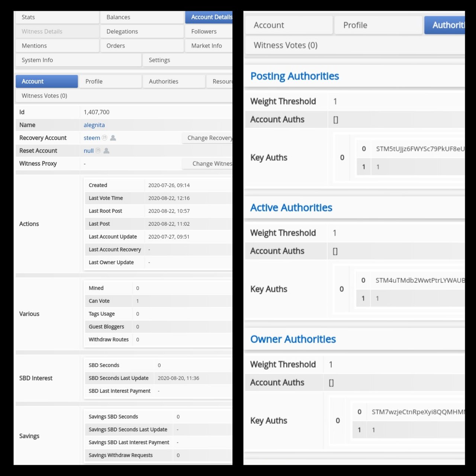476x476 pixels.
Task: Switch to Authorities sub-tab in left panel
Action: click(174, 81)
